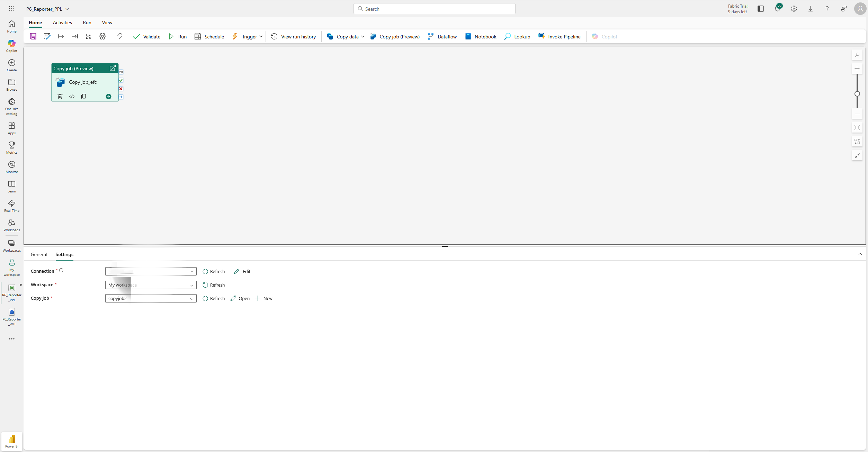The height and width of the screenshot is (452, 868).
Task: Click the green on-success connector on Copy job_efc
Action: (121, 80)
